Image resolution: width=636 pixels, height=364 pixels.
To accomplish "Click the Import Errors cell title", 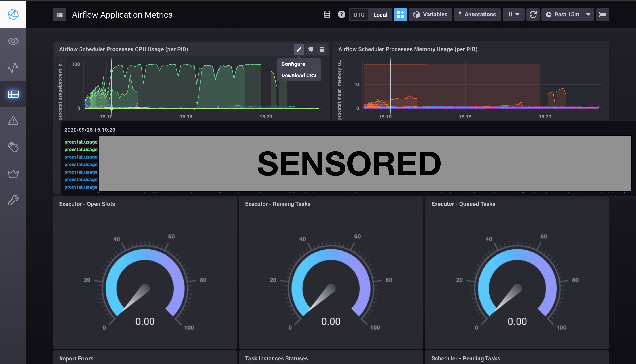I will (76, 358).
